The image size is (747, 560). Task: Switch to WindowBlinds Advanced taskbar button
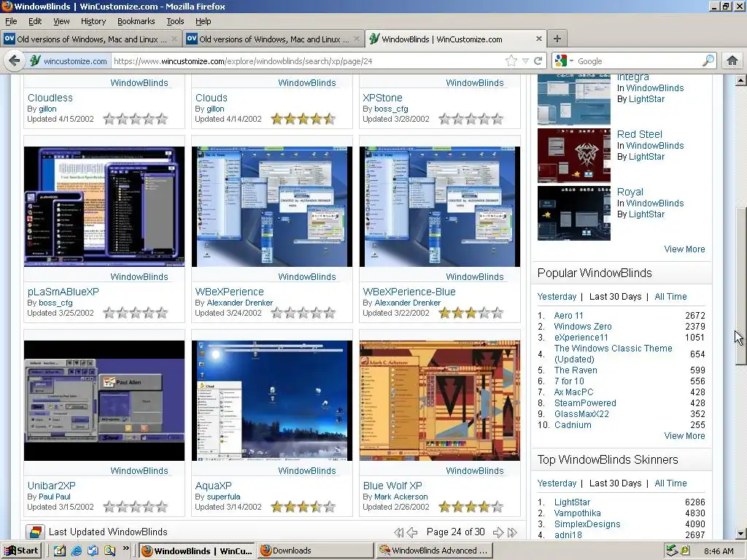pos(433,551)
